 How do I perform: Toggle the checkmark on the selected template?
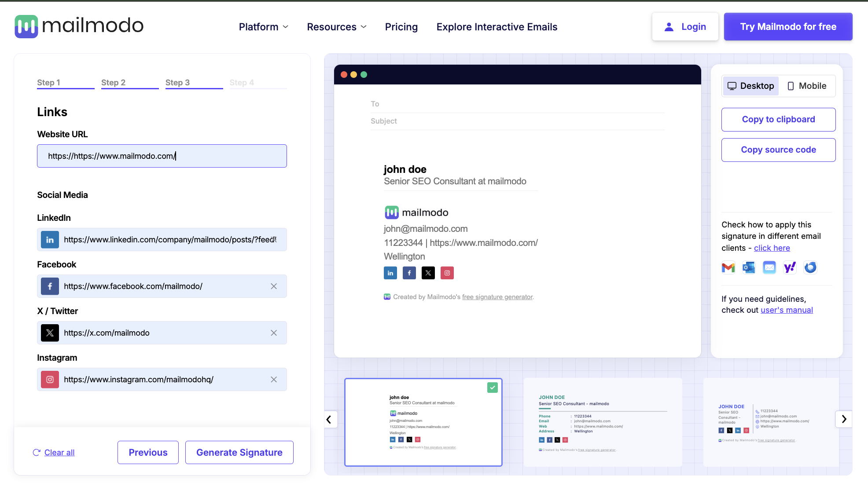(x=492, y=388)
